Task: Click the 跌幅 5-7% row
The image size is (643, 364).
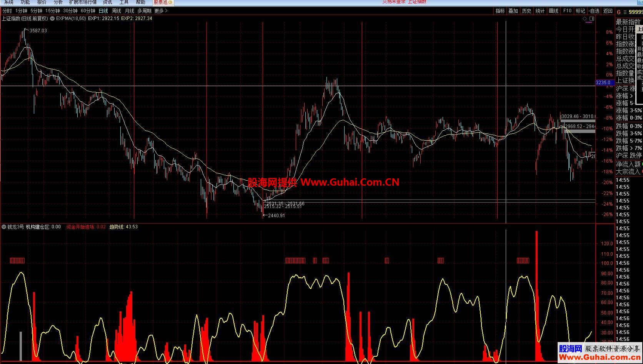Action: (x=629, y=141)
